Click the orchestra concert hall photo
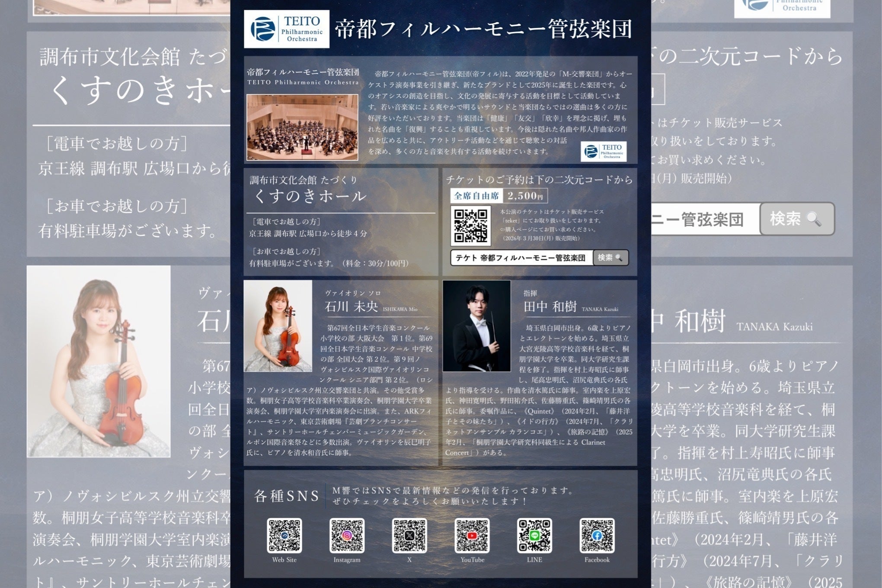Image resolution: width=882 pixels, height=588 pixels. pyautogui.click(x=302, y=127)
